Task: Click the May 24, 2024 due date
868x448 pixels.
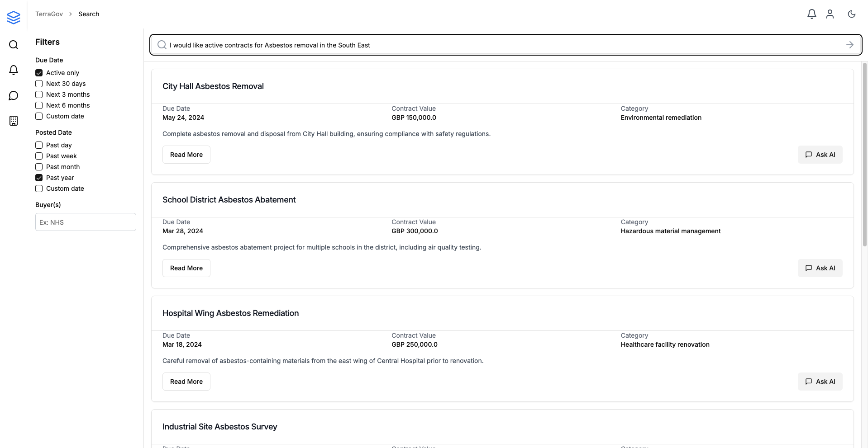Action: (x=183, y=118)
